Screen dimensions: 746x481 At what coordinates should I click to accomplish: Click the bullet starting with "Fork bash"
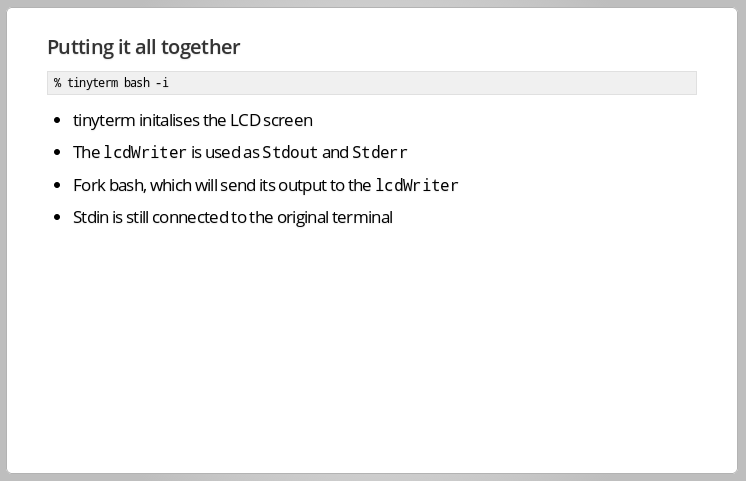265,185
